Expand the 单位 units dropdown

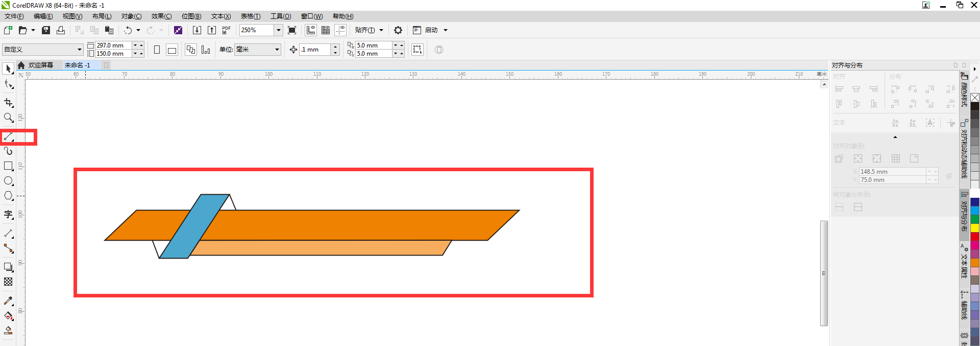click(277, 50)
